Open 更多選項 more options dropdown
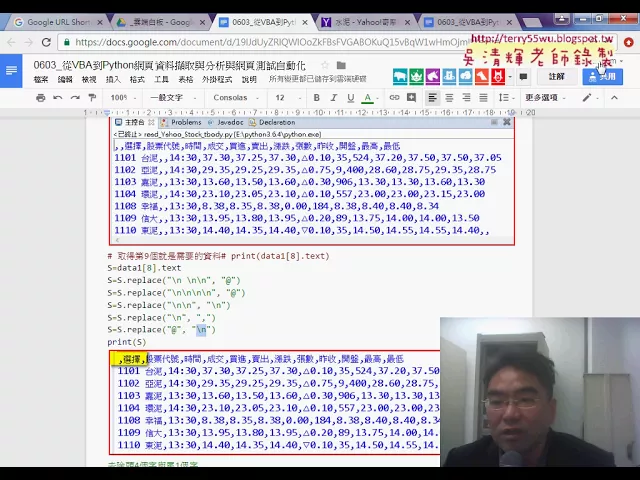 (545, 98)
